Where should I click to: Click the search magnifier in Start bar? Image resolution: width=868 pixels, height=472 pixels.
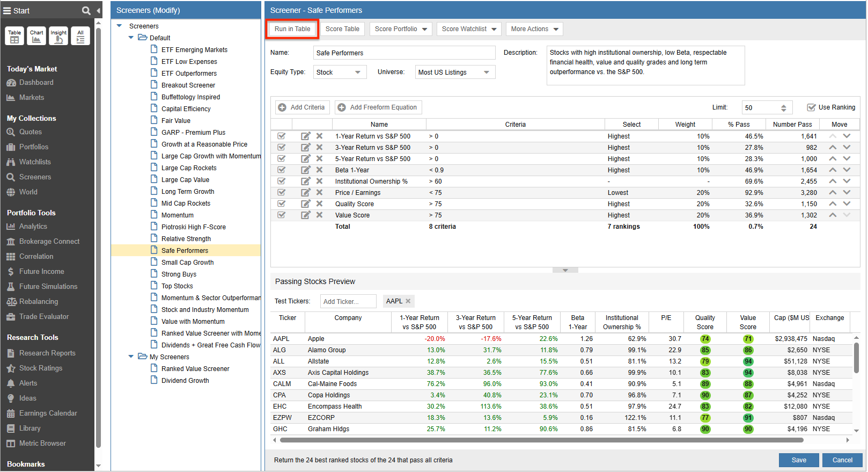[x=86, y=11]
